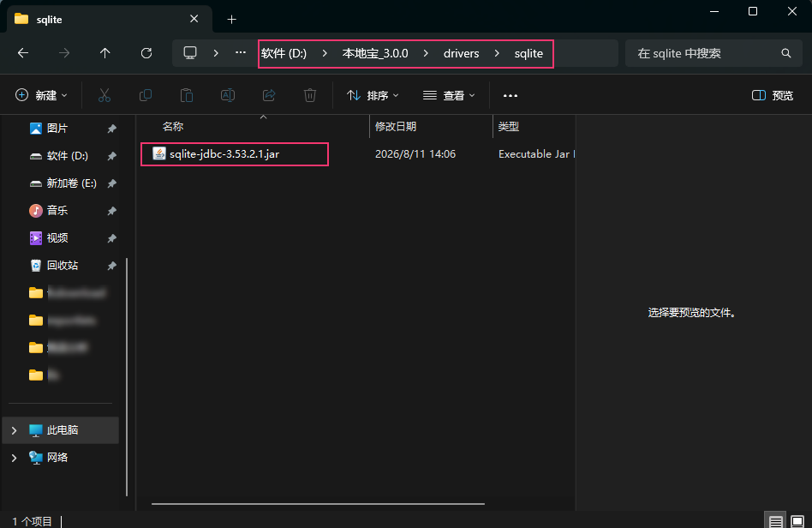Open 回收站 in the sidebar
Screen dimensions: 812x528
coord(63,266)
